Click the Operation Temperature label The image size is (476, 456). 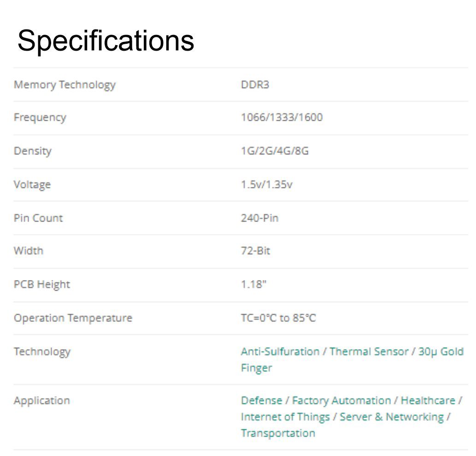coord(73,318)
